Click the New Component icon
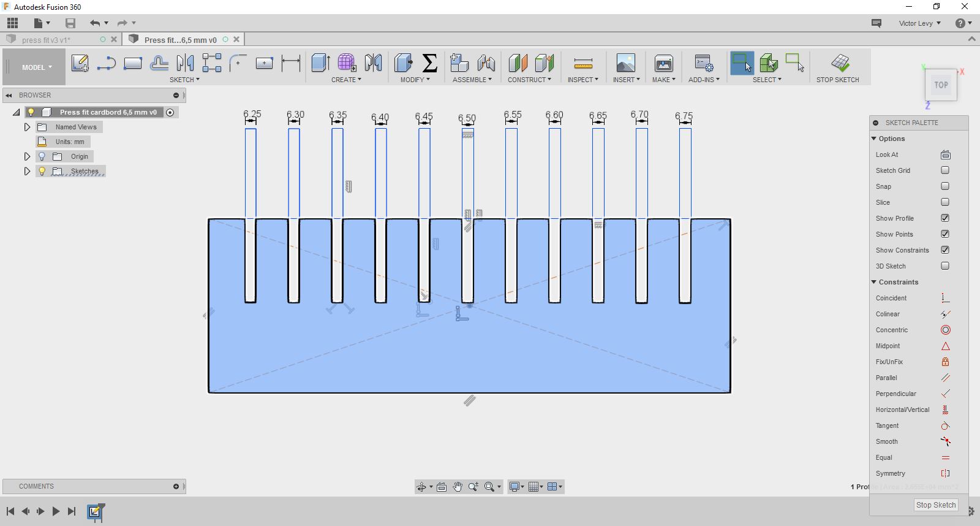 [459, 63]
